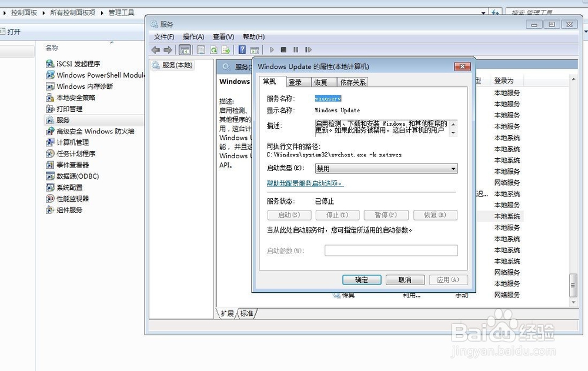Select highlighted service name wuauserv
This screenshot has height=371, width=588.
328,99
